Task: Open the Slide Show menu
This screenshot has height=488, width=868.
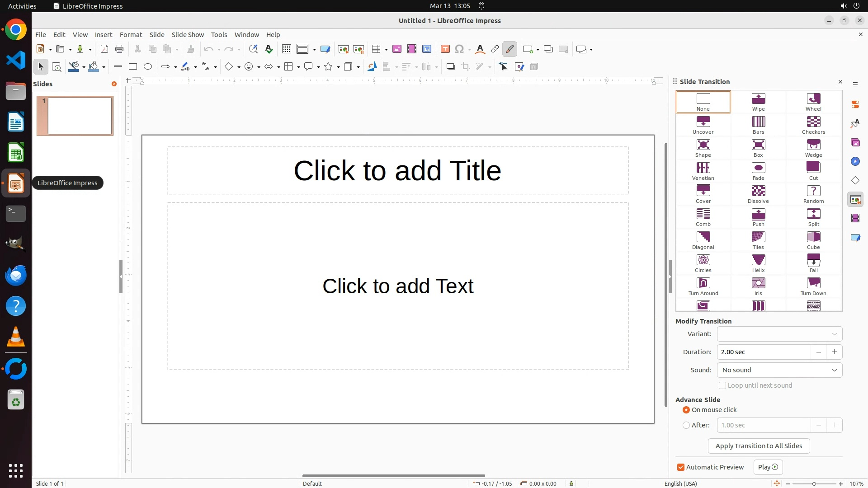Action: (x=188, y=35)
